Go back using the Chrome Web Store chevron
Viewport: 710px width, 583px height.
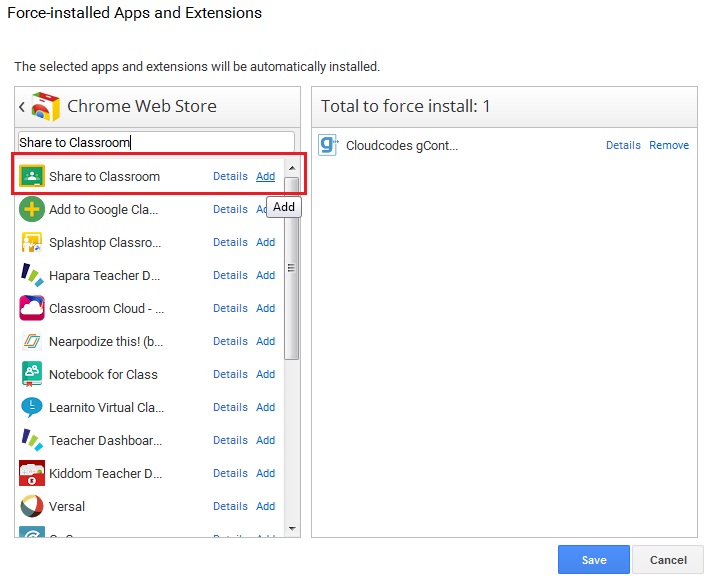[x=22, y=107]
